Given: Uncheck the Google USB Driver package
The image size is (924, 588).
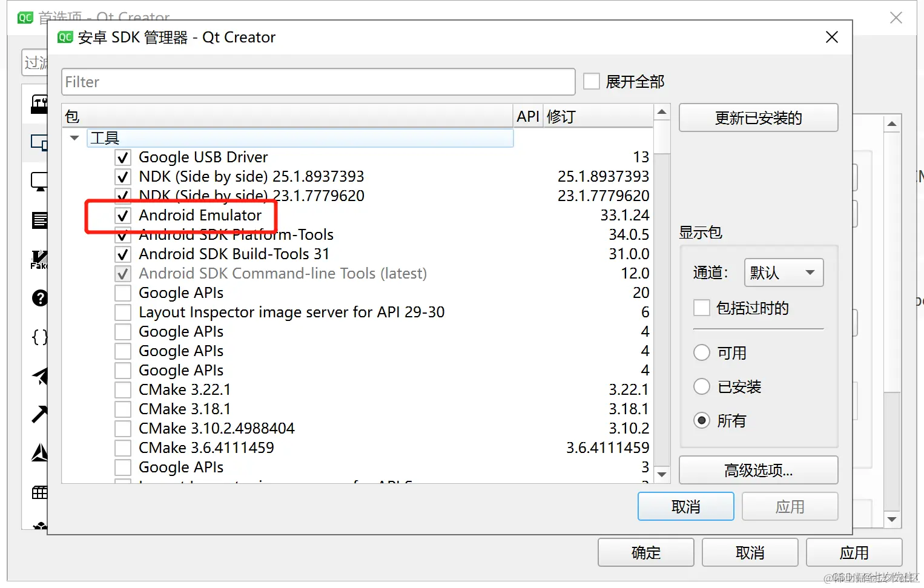Looking at the screenshot, I should (x=123, y=157).
